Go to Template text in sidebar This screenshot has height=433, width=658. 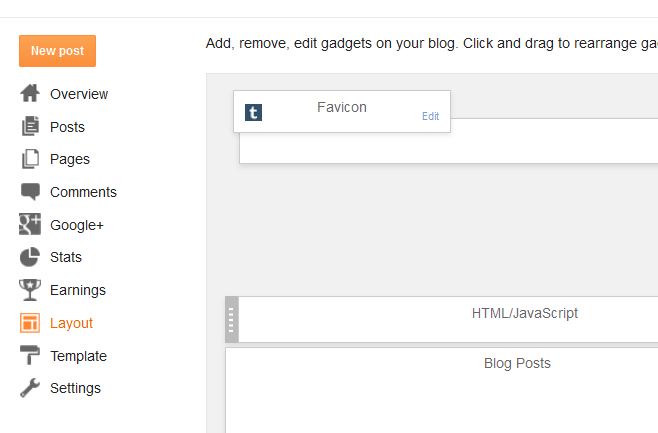[78, 356]
